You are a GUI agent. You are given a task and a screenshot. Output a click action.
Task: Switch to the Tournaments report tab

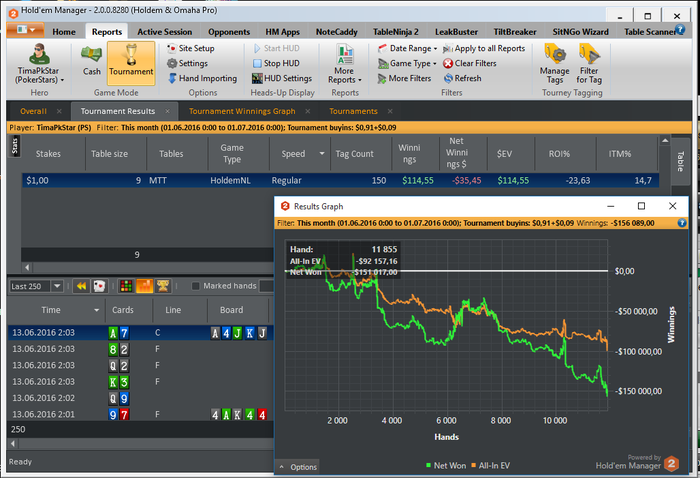pos(353,111)
